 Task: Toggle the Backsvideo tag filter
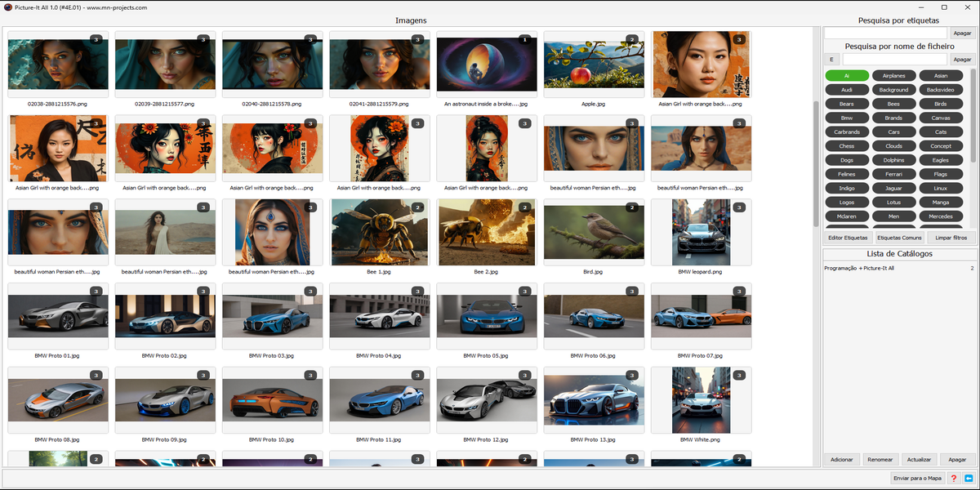pos(941,90)
